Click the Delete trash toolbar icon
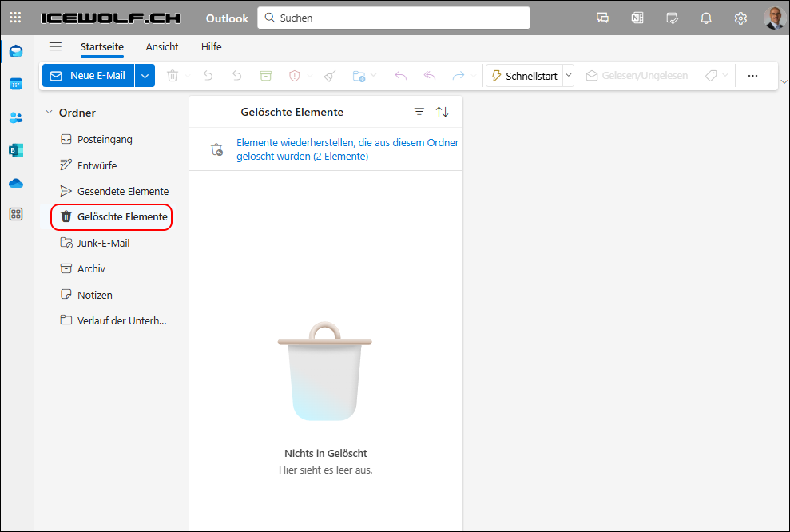The height and width of the screenshot is (532, 790). click(x=173, y=76)
